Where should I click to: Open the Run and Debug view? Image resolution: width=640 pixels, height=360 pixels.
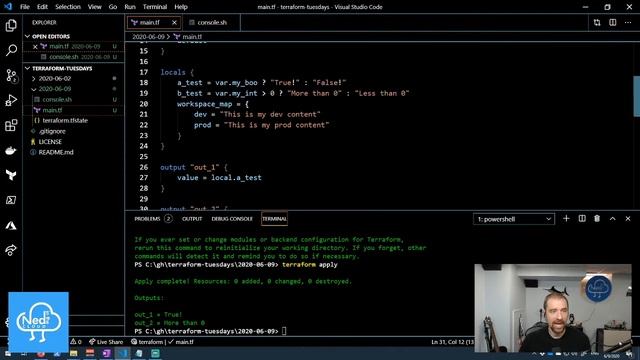click(11, 100)
